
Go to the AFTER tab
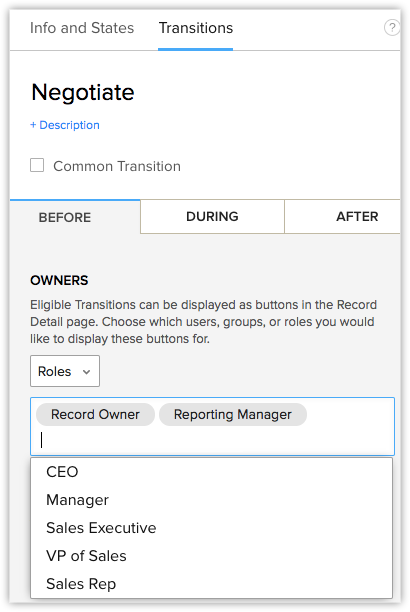tap(343, 217)
